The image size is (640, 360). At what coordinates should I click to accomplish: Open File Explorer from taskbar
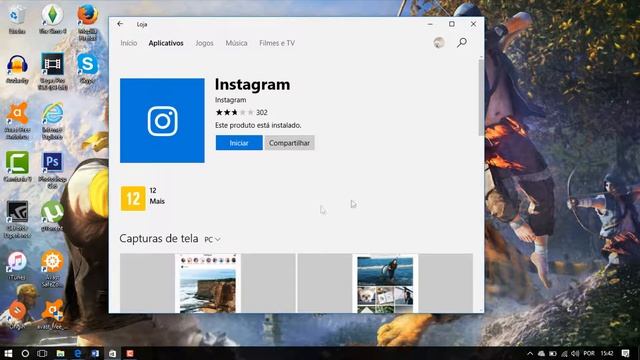[x=60, y=353]
